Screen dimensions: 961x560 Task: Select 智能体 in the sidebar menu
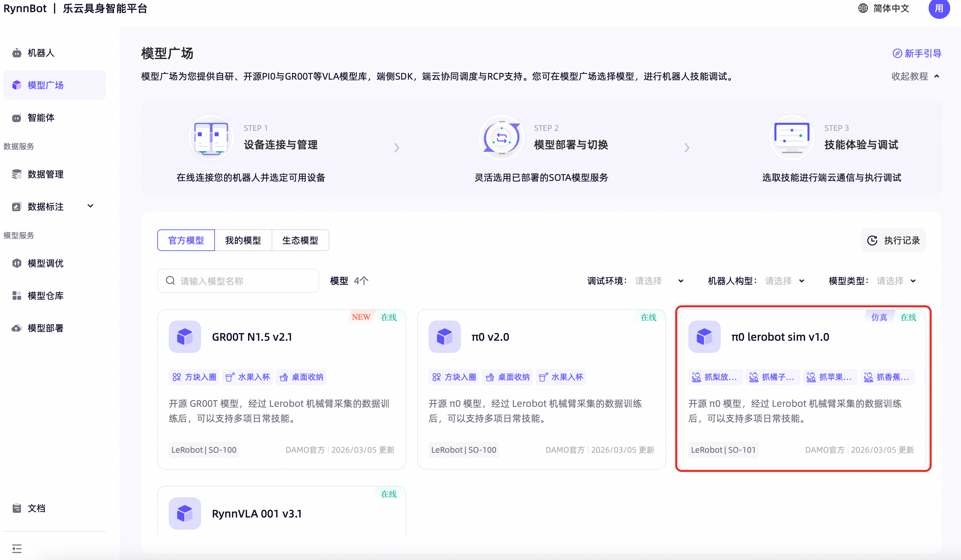(x=55, y=117)
